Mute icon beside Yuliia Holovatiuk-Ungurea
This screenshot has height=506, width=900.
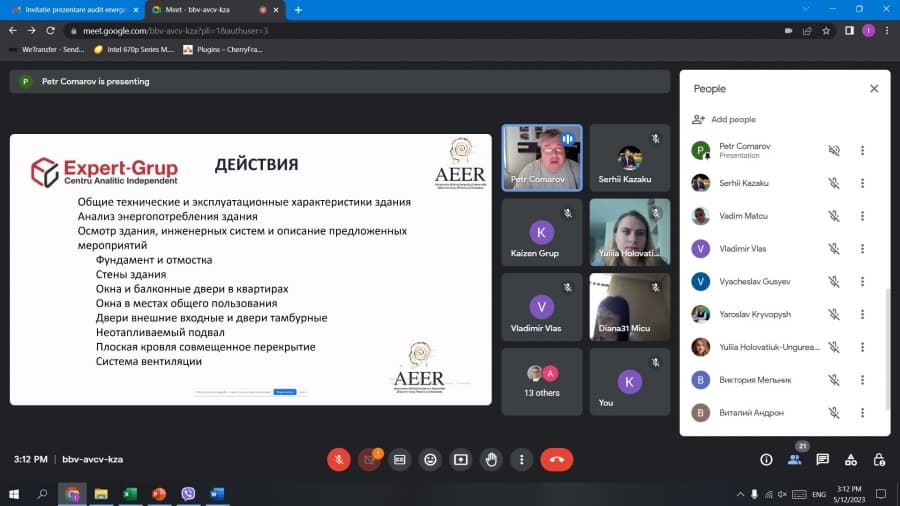click(834, 347)
